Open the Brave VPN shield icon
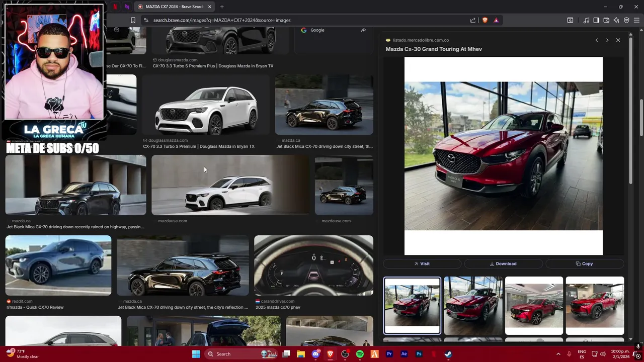This screenshot has height=362, width=644. (626, 20)
